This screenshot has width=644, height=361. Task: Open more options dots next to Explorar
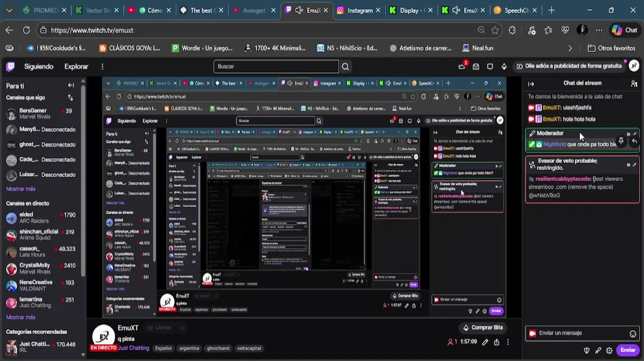tap(102, 66)
